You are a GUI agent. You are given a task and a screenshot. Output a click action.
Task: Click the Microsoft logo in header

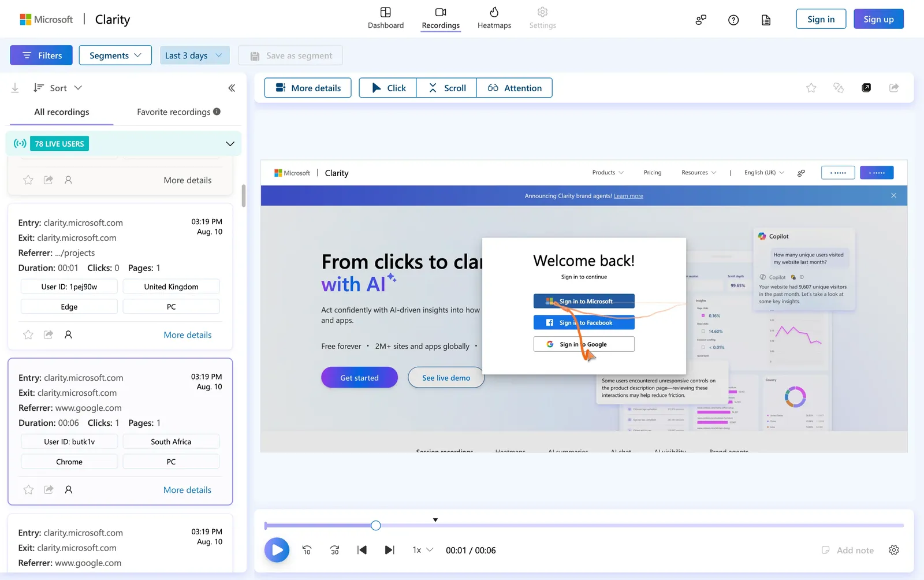(x=46, y=19)
